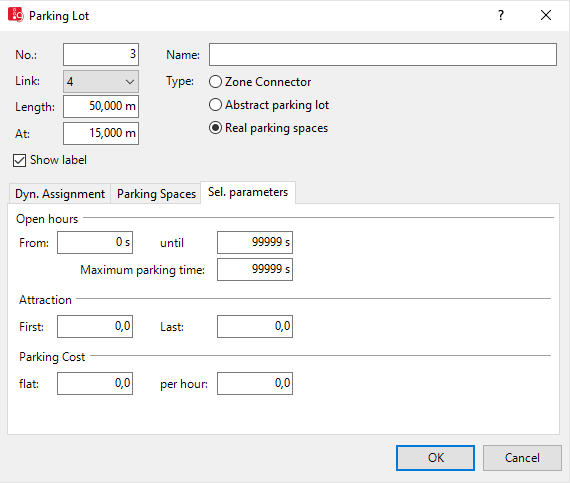Click the Cancel button
Viewport: 570px width, 483px height.
522,458
